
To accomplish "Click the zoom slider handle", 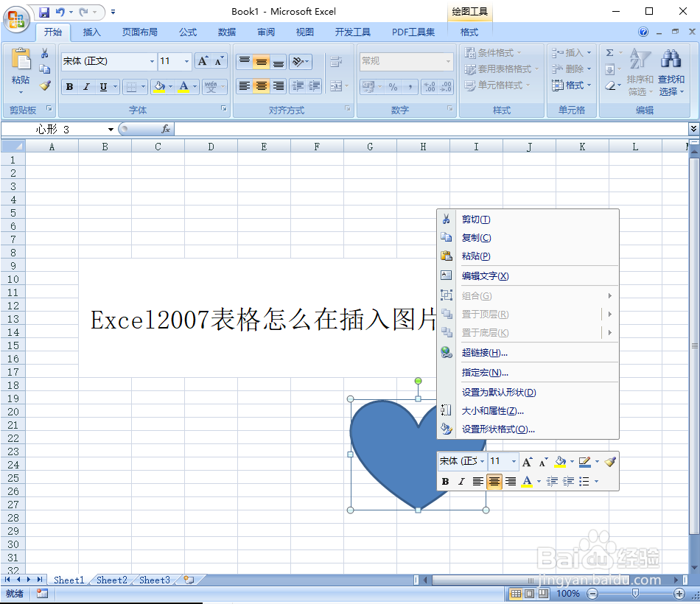I will (635, 594).
